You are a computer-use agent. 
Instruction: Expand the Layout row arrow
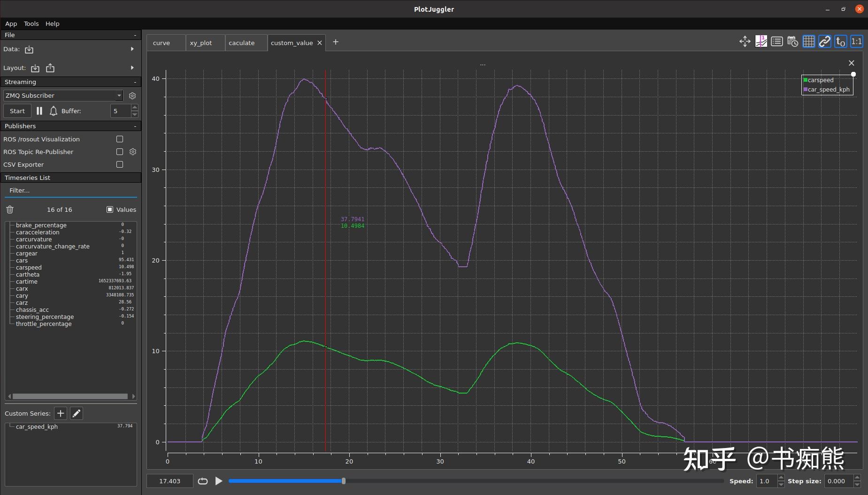(x=132, y=68)
